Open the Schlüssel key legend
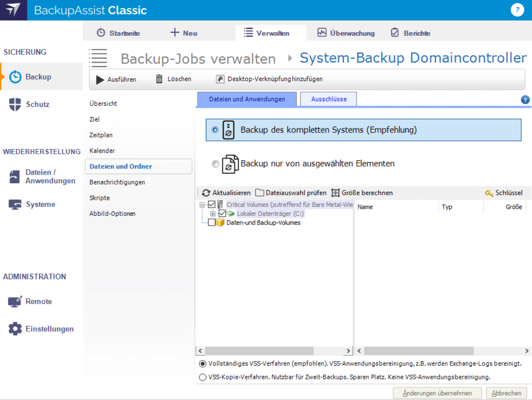 [489, 193]
